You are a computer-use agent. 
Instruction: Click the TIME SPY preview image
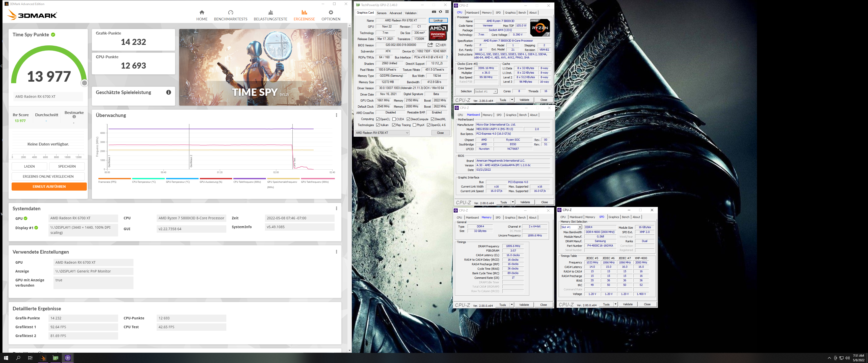pos(260,67)
